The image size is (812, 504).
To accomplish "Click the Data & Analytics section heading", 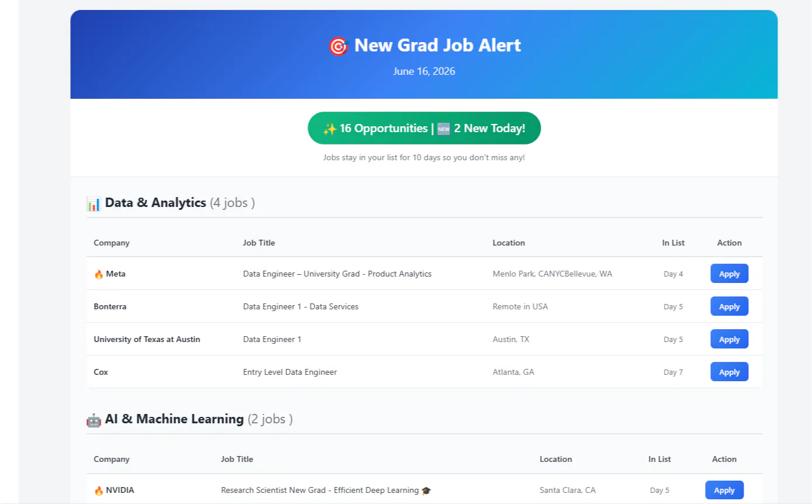I will click(x=156, y=203).
